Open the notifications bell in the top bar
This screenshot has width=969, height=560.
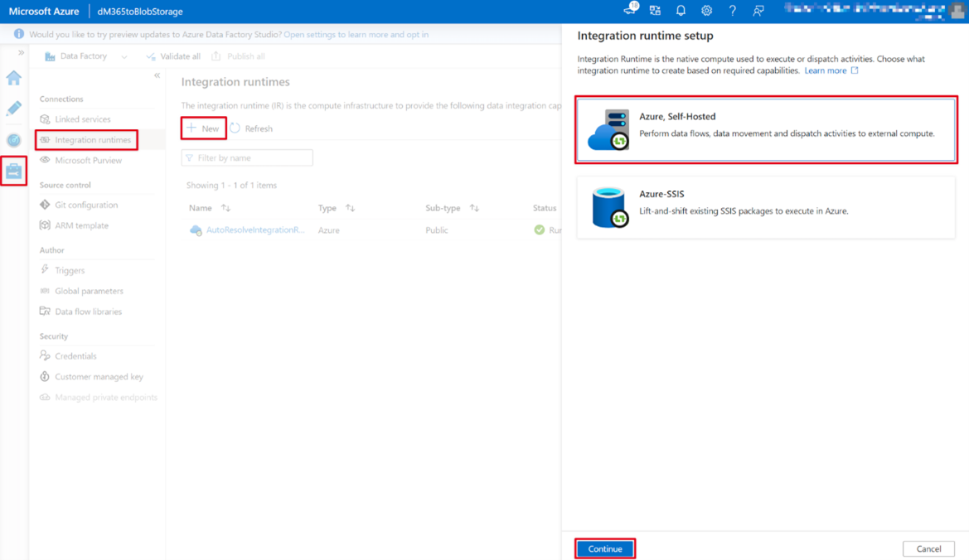coord(680,10)
